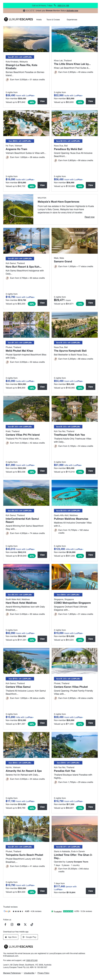This screenshot has height=980, width=101.
Task: Click the X (Twitter) social icon
Action: [x=25, y=924]
